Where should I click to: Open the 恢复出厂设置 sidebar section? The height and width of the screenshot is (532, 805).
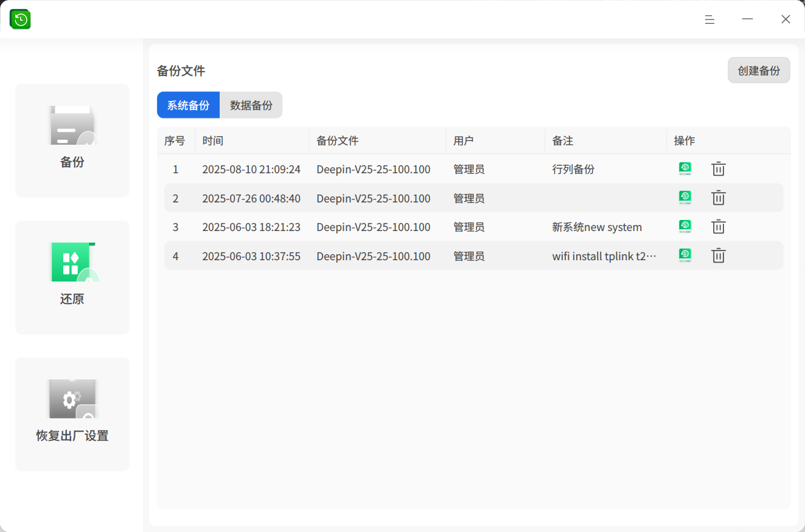(72, 414)
